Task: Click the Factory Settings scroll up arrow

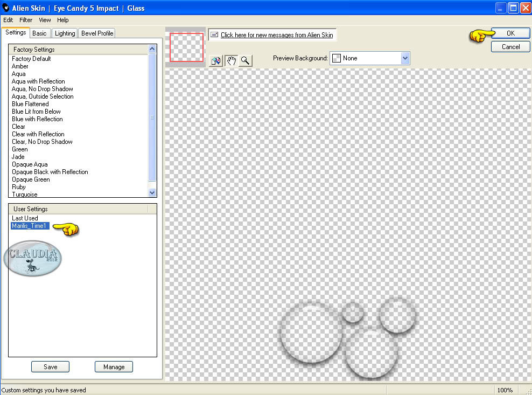Action: click(x=152, y=48)
